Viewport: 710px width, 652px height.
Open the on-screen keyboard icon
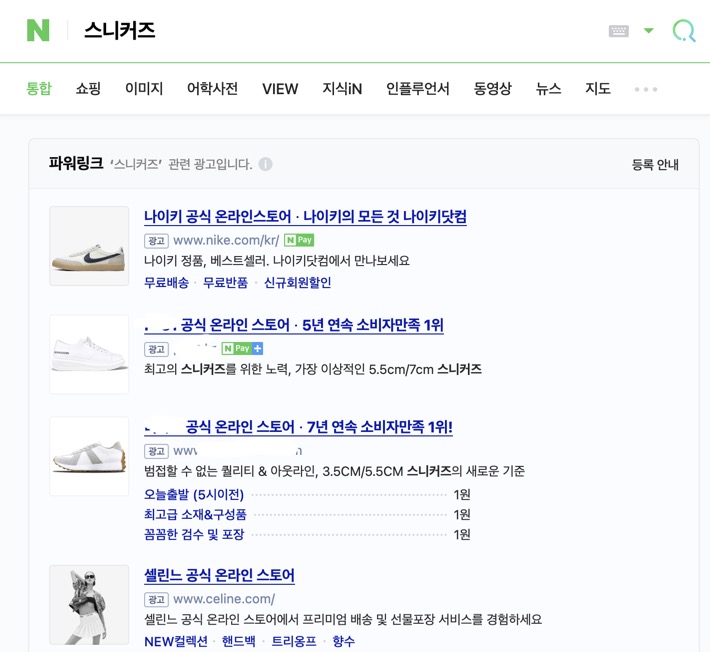[x=619, y=31]
